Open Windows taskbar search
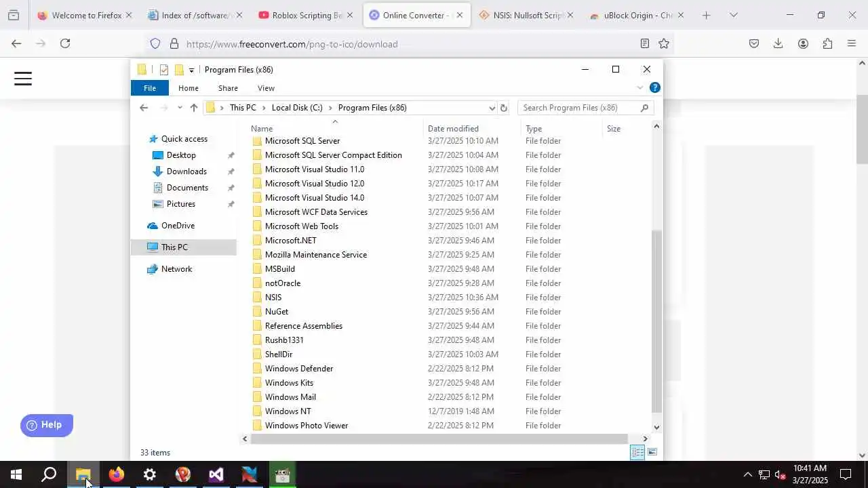 (x=49, y=474)
